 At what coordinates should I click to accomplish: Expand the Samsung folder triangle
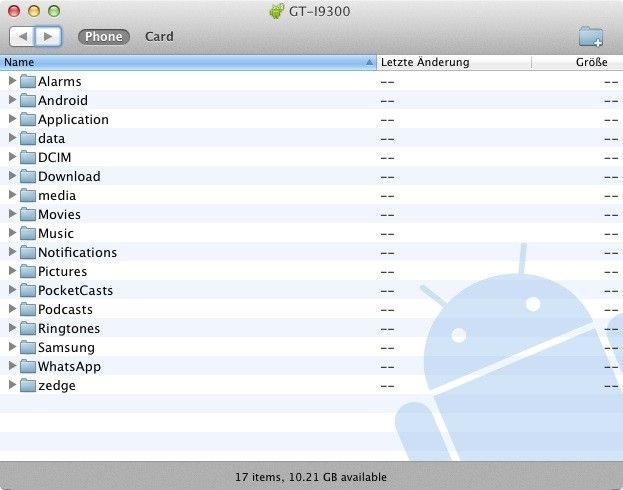click(x=12, y=347)
